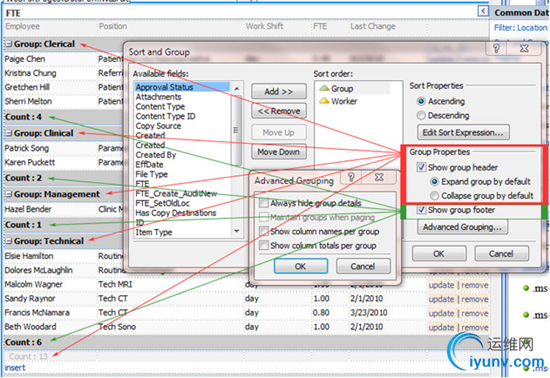Select Descending sort radio button
Image resolution: width=550 pixels, height=378 pixels.
click(x=421, y=115)
